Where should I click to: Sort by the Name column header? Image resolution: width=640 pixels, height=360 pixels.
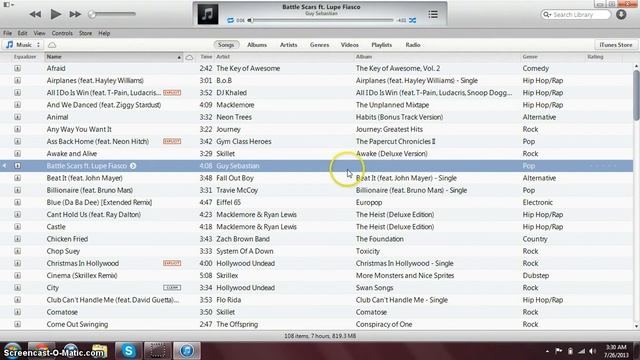(x=113, y=57)
